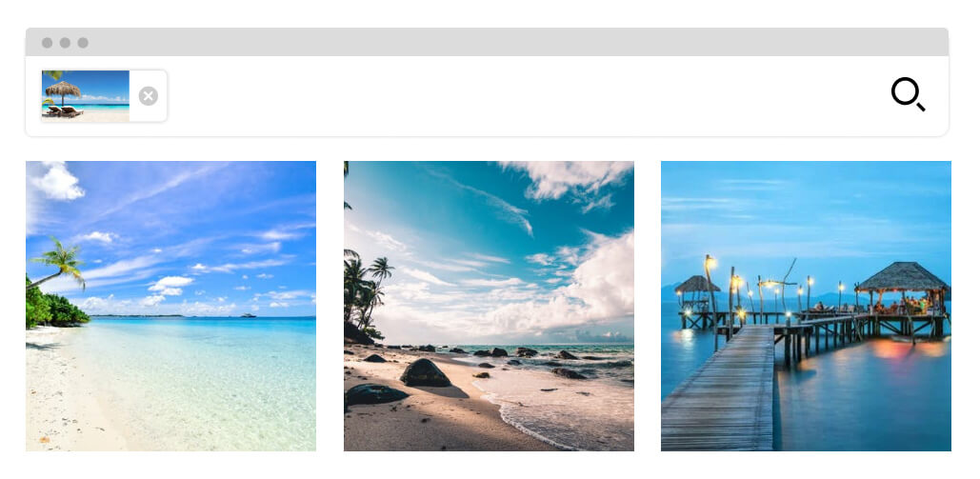Click the gray window title bar
980x479 pixels.
487,42
